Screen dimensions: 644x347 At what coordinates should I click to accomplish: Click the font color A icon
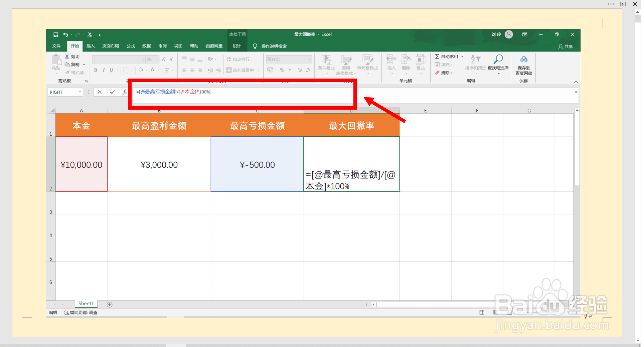(x=152, y=70)
